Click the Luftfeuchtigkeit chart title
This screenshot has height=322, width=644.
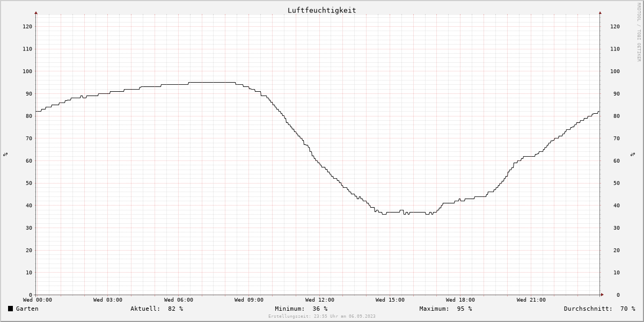[x=321, y=10]
